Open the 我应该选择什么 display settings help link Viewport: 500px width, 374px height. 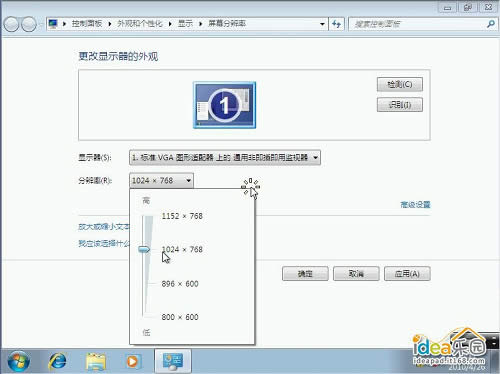tap(104, 243)
